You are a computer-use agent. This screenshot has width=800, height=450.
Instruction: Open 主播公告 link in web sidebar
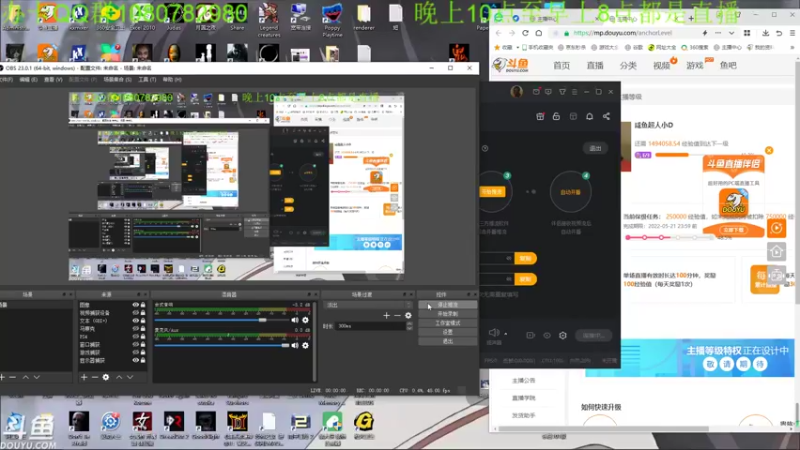tap(523, 381)
